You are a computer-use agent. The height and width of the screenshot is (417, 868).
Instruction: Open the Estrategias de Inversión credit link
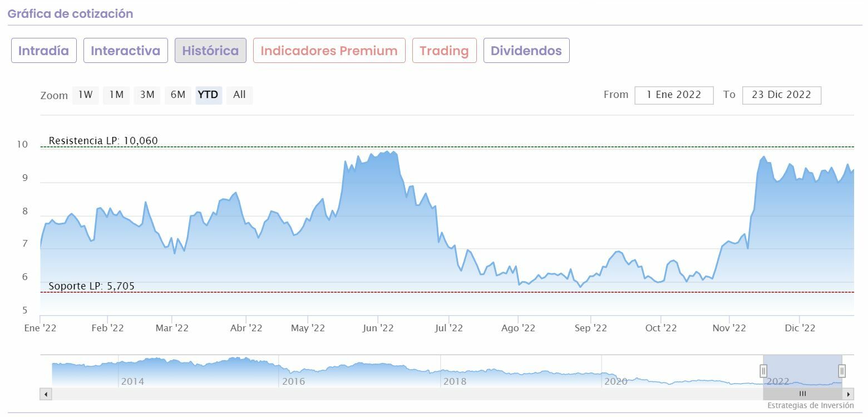point(810,406)
